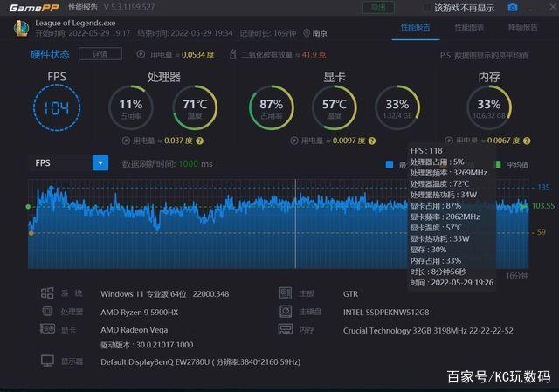
Task: Click the graphics card 57℃ temperature gauge
Action: point(334,107)
